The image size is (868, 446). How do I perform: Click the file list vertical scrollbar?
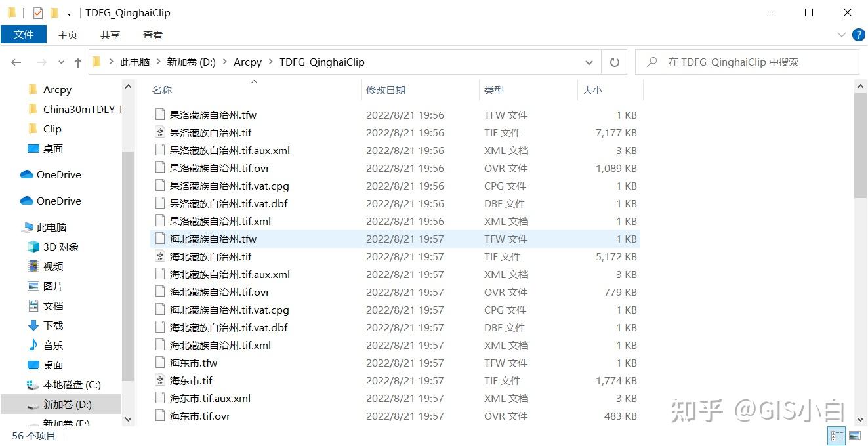tap(861, 145)
